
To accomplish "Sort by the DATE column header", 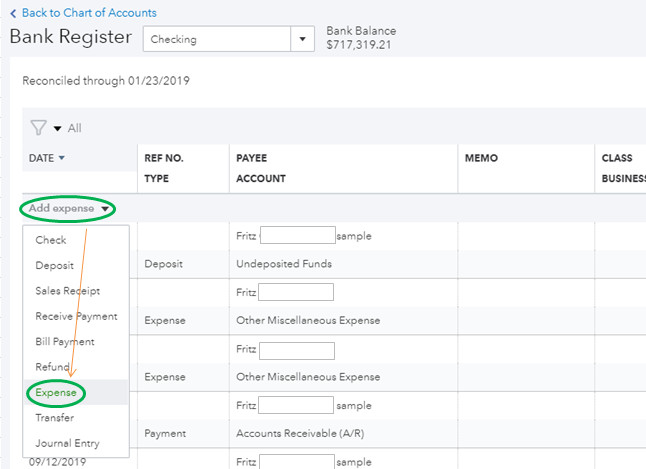I will pos(41,158).
